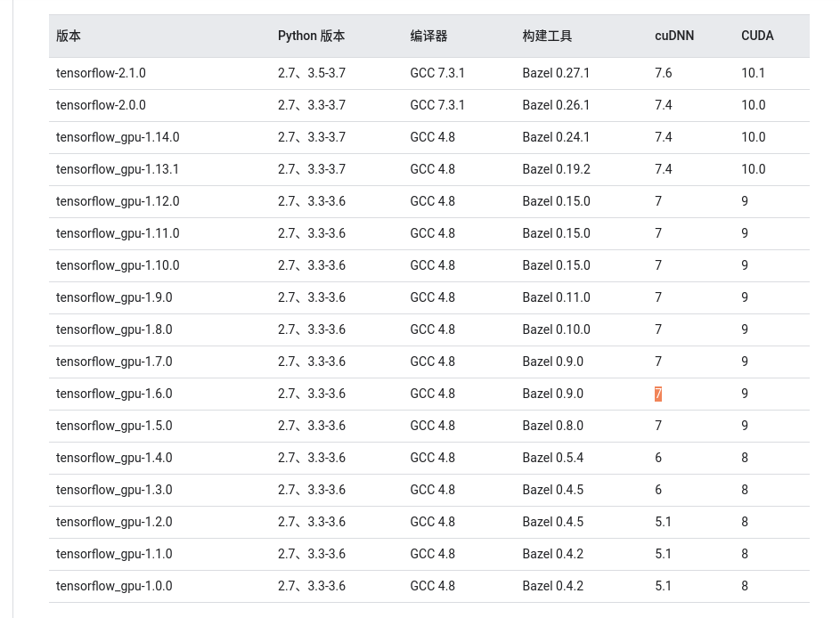Select the Bazel 0.24.1 cell
Image resolution: width=840 pixels, height=618 pixels.
pos(556,137)
